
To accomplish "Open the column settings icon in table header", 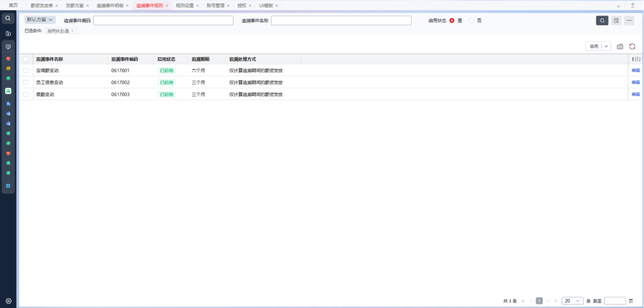I will click(636, 59).
